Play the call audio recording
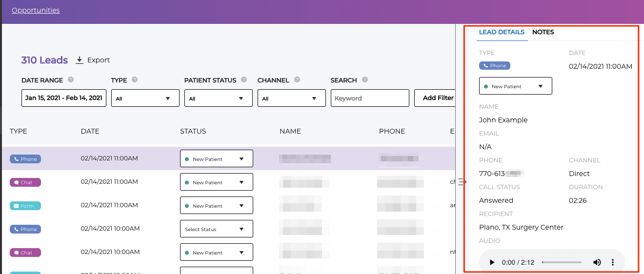The image size is (644, 274). coord(492,262)
